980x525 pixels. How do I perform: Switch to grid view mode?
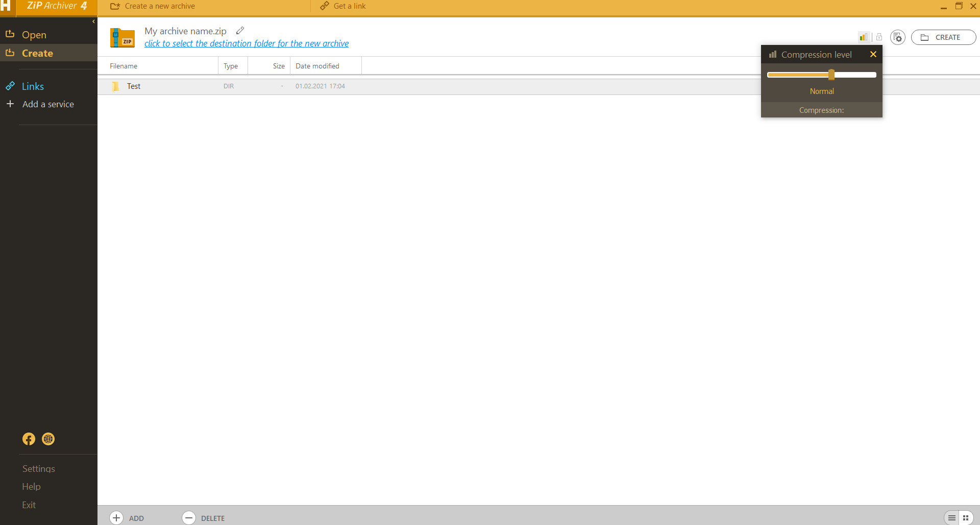click(966, 518)
